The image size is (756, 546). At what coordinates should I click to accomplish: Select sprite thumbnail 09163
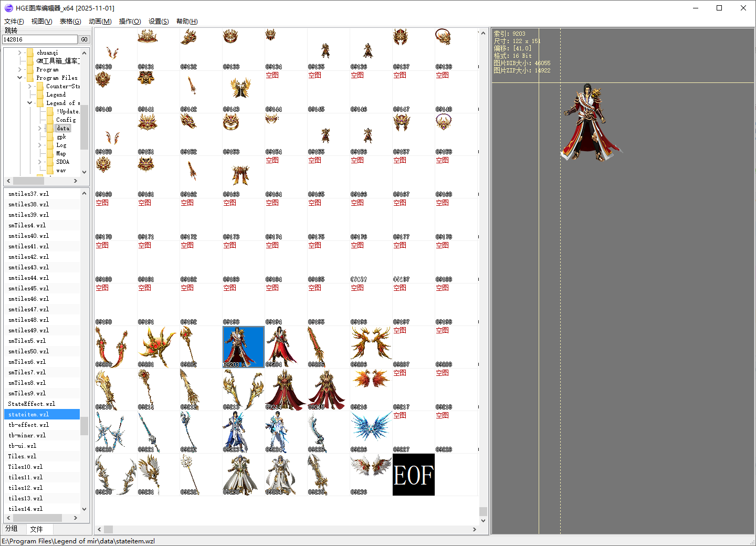pyautogui.click(x=243, y=176)
